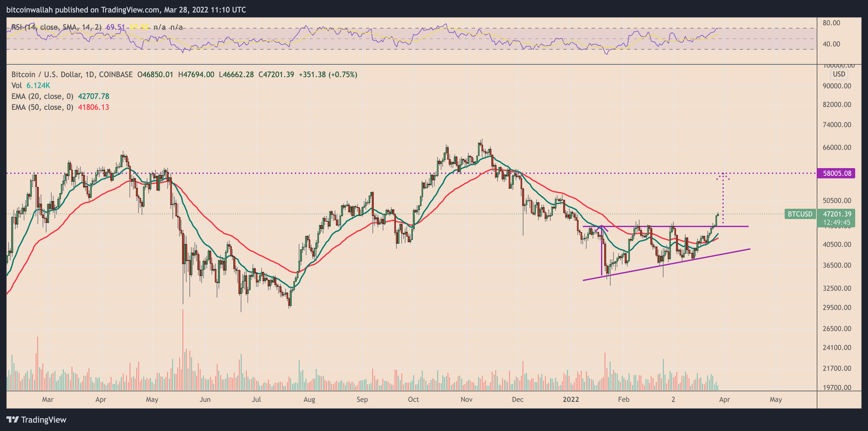Viewport: 868px width, 431px height.
Task: Select the EMA 20 indicator legend
Action: (42, 96)
